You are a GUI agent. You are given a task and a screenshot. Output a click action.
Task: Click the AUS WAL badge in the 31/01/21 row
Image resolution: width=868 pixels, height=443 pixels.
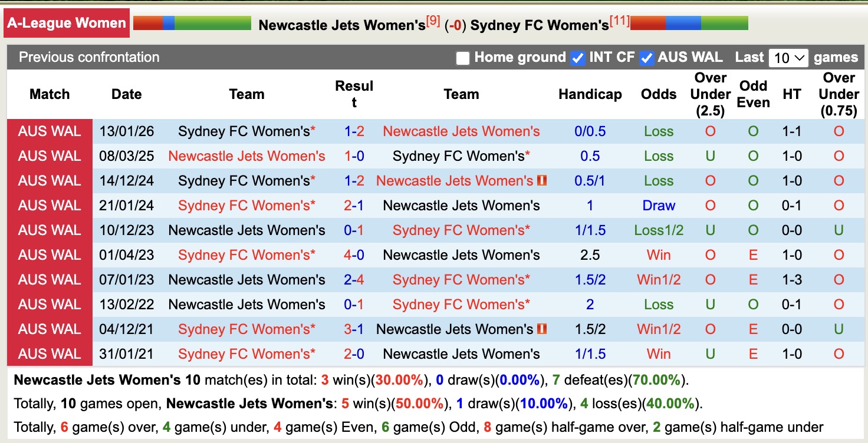50,353
